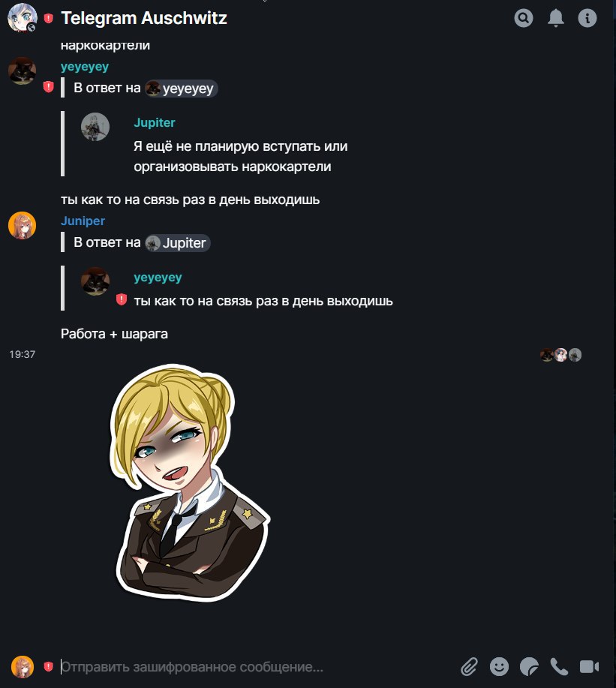Click Juniper's sender name
This screenshot has width=616, height=688.
tap(83, 221)
